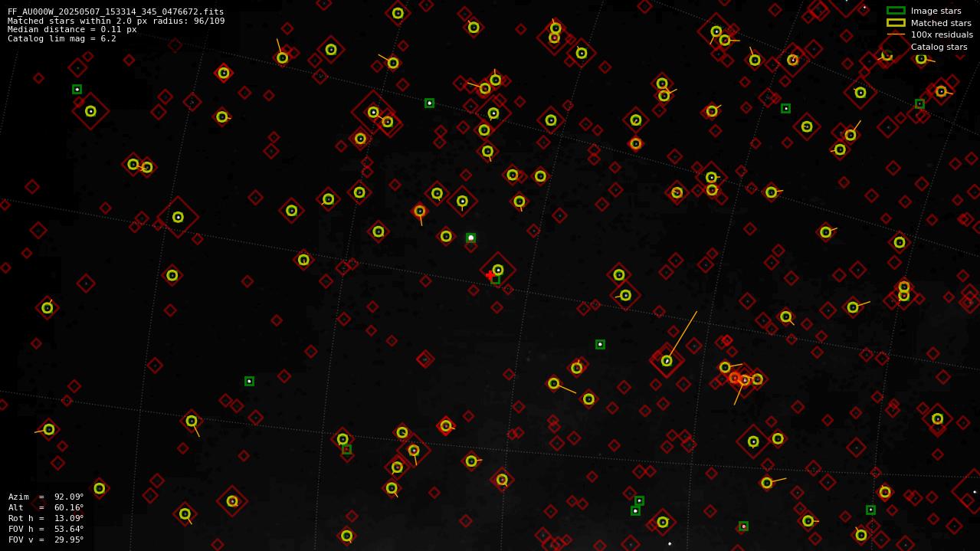Click the FF_AU000W_20250507_153314_345_0476672.fits file name text

click(116, 11)
